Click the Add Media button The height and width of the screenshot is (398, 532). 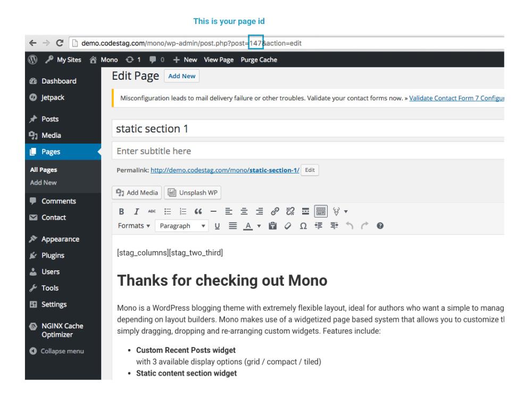(137, 193)
